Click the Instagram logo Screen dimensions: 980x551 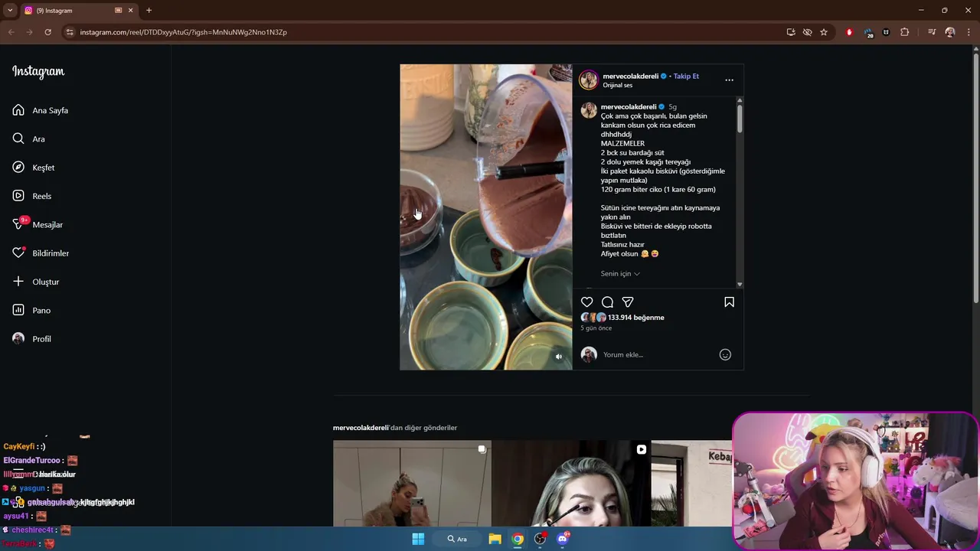(x=38, y=71)
